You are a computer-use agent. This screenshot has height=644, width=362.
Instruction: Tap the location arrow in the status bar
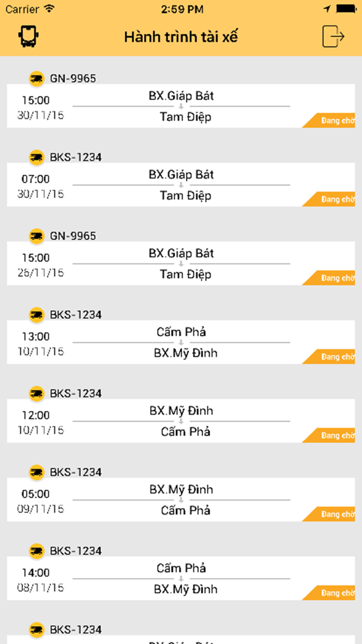[327, 9]
